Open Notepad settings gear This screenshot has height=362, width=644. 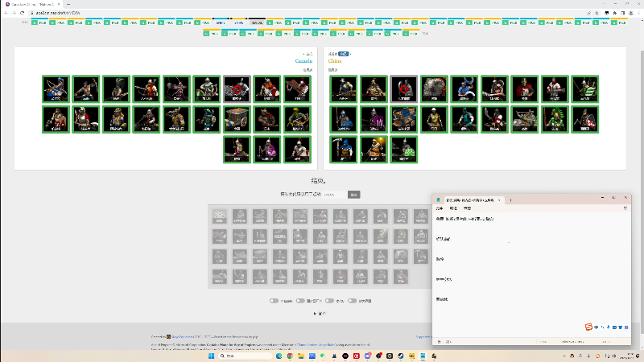(625, 208)
